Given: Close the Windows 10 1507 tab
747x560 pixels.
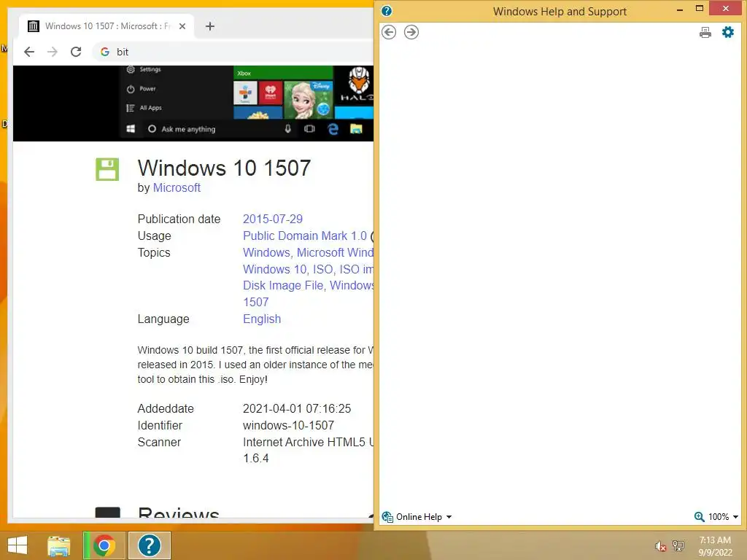Looking at the screenshot, I should pos(182,26).
